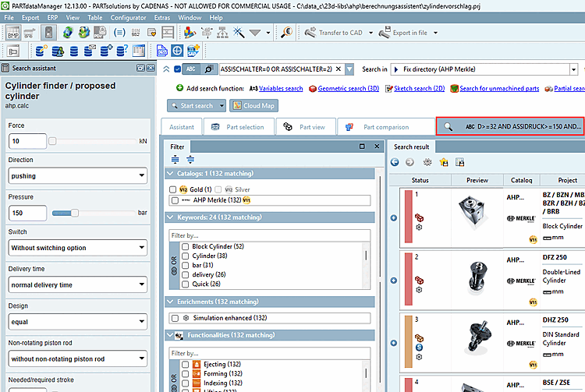Click the favorites heart window icon
585x392 pixels.
(x=151, y=33)
